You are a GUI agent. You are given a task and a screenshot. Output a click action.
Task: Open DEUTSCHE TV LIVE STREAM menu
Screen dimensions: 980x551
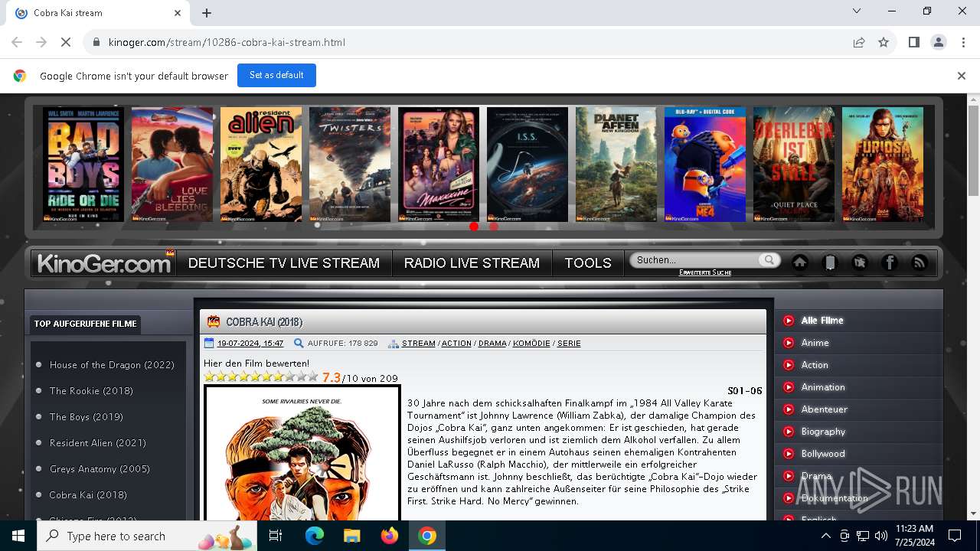(284, 262)
